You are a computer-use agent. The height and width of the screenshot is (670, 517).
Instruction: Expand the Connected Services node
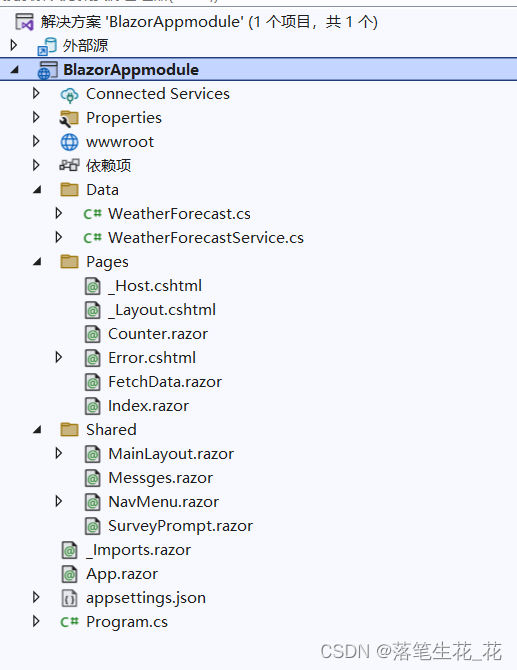pyautogui.click(x=36, y=93)
